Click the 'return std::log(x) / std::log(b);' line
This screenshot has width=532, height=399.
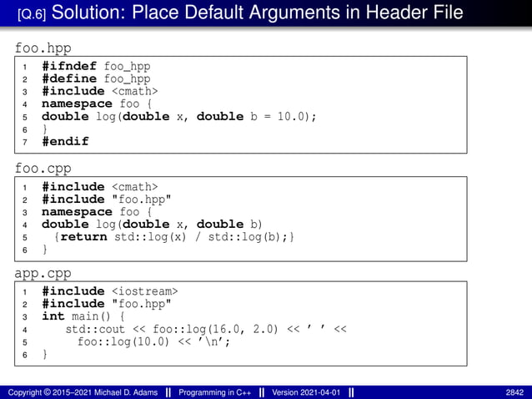174,237
